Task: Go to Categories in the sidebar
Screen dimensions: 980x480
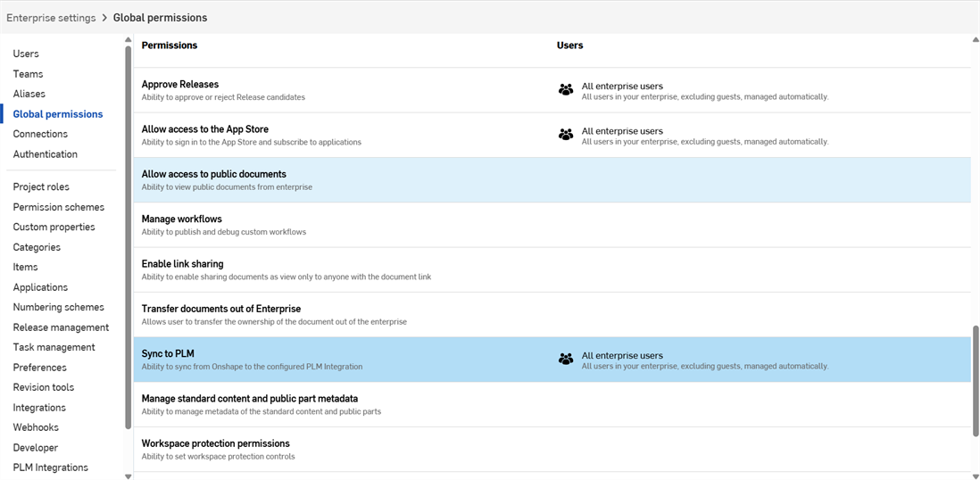Action: [37, 247]
